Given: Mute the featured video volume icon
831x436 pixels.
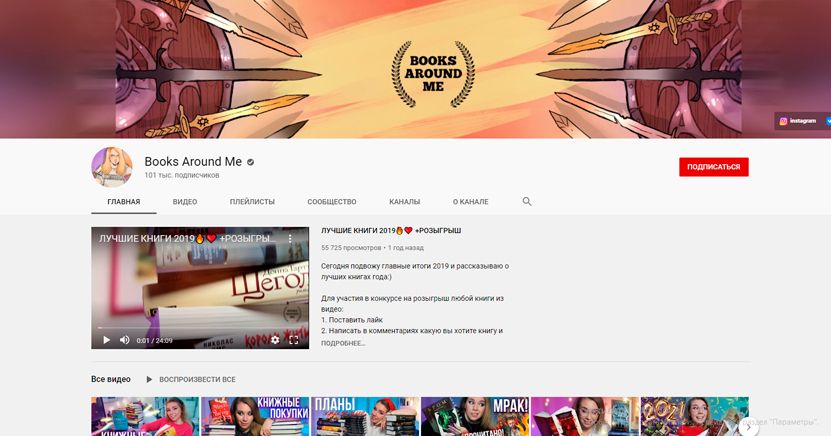Looking at the screenshot, I should point(125,340).
